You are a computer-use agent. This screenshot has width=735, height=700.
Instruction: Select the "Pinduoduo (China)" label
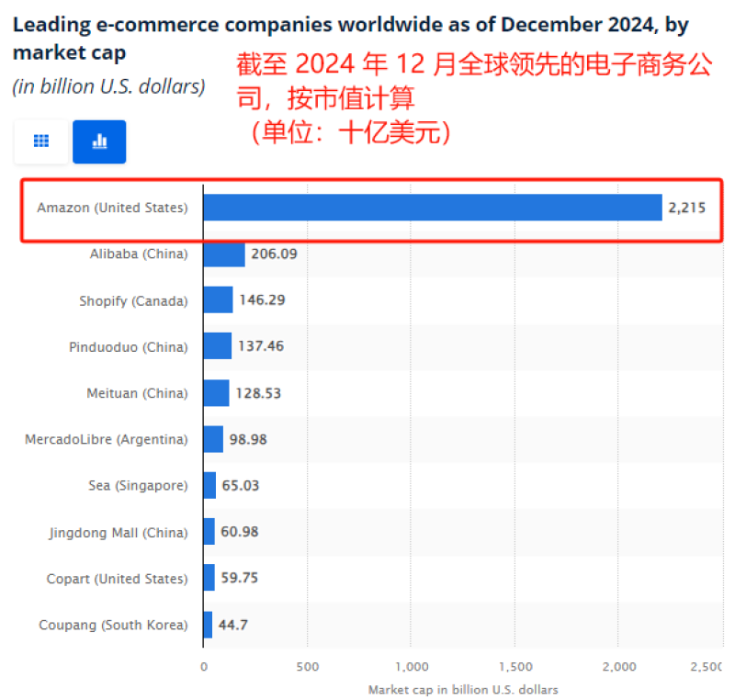(129, 347)
